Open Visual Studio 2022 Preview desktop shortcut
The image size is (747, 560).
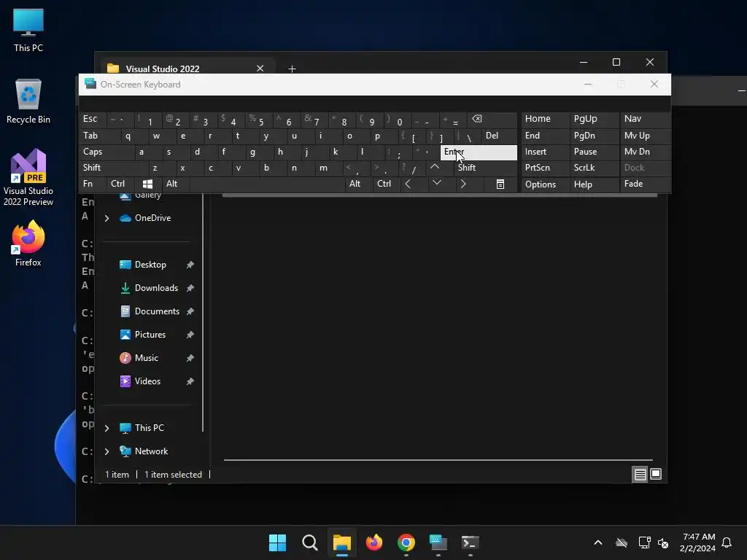point(28,177)
